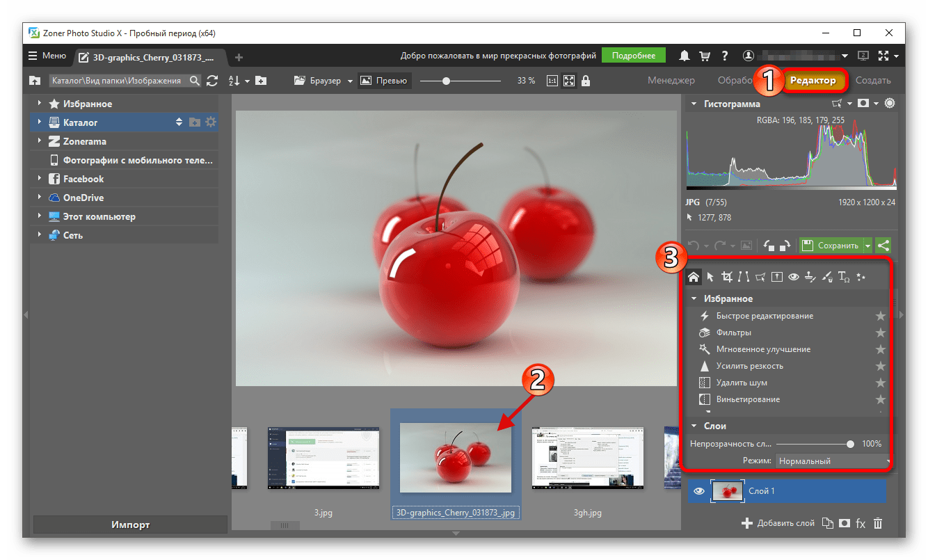Select the 3D-graphics_Cherry document tab
Viewport: 928px width, 560px height.
coord(151,56)
